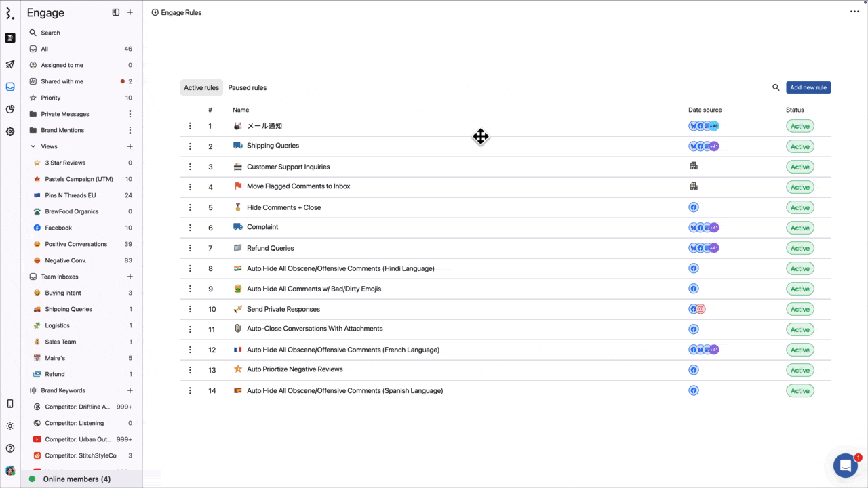Viewport: 868px width, 488px height.
Task: Click the help question mark icon
Action: (x=10, y=448)
